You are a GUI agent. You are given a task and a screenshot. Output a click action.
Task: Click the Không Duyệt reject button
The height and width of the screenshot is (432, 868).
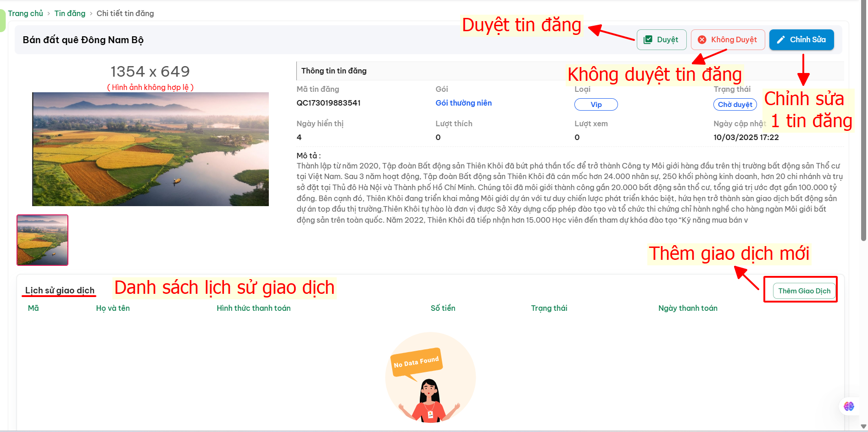click(x=728, y=40)
